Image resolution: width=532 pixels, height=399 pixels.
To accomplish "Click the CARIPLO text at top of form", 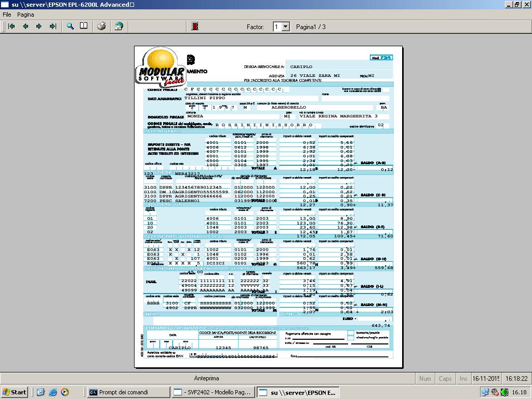I will coord(301,67).
